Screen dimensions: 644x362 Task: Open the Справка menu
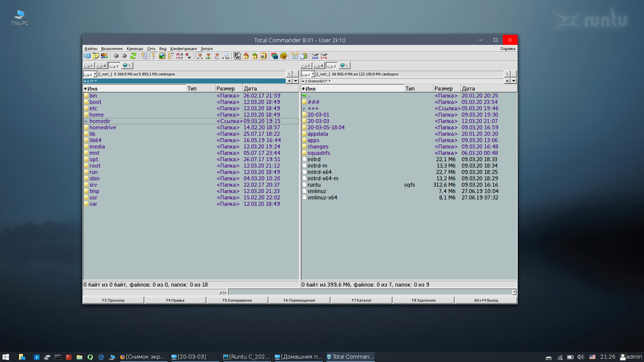pyautogui.click(x=508, y=49)
